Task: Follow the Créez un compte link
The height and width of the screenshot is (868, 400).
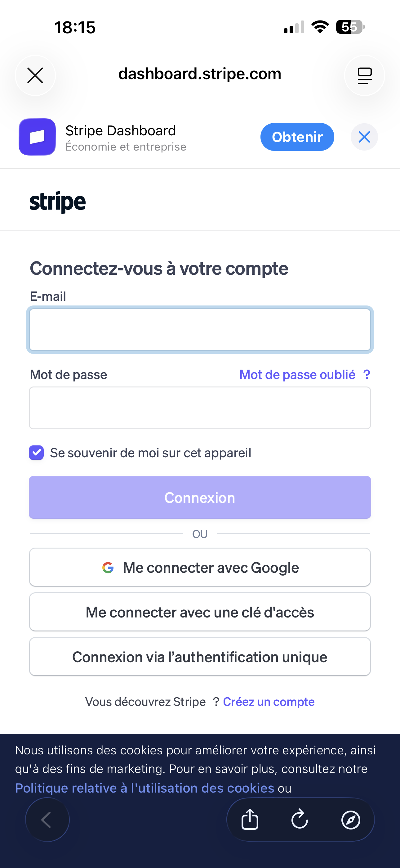Action: coord(268,702)
